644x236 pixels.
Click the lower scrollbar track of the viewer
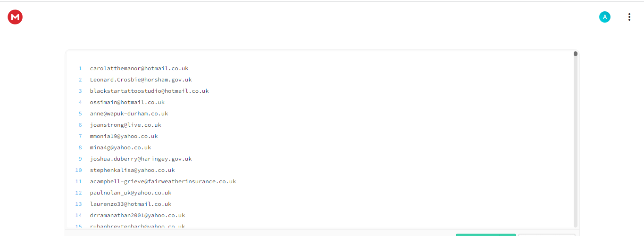pos(576,188)
